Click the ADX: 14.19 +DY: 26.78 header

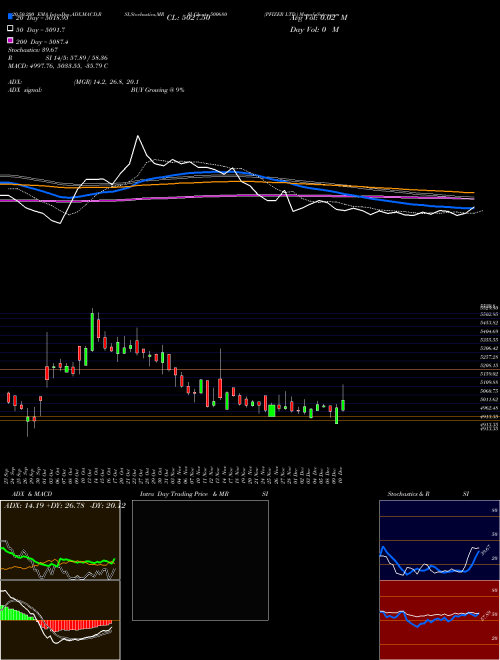[x=65, y=506]
